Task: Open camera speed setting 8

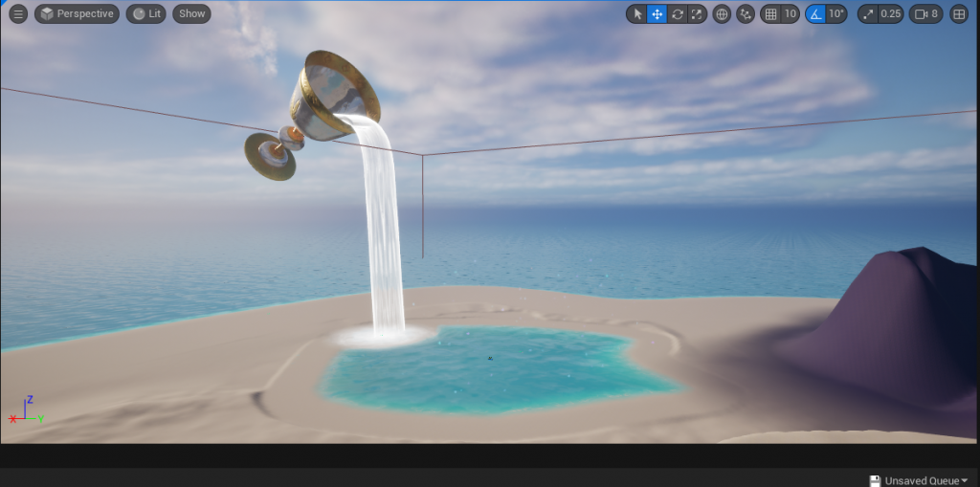Action: (926, 13)
